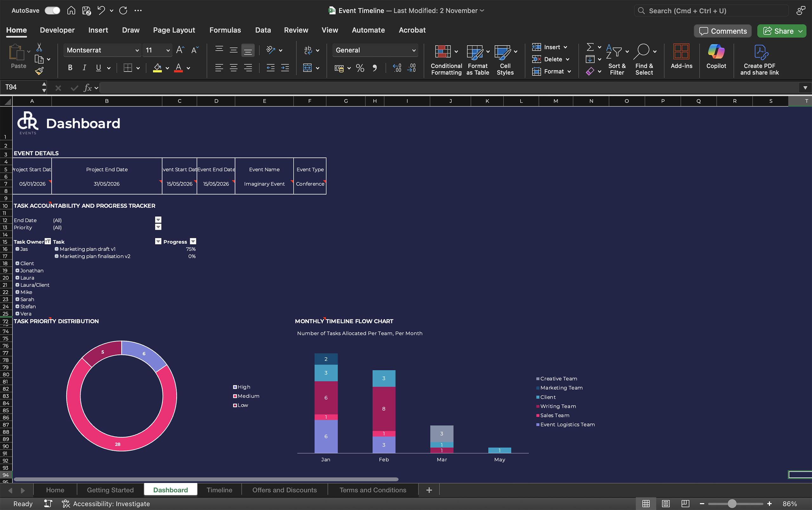Click the Format Painter brush icon
This screenshot has width=812, height=510.
(39, 71)
